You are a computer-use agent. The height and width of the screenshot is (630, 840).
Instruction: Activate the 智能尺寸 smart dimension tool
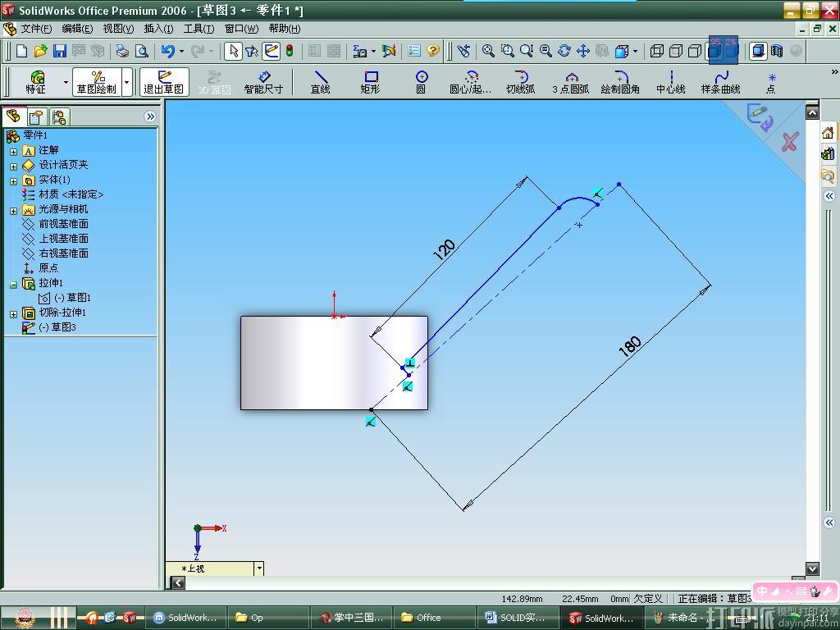[x=263, y=81]
